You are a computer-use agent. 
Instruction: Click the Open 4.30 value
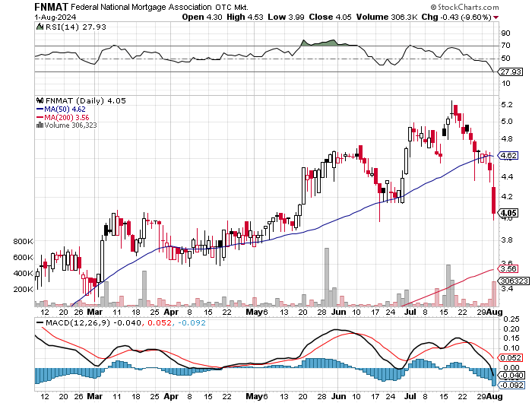point(202,17)
